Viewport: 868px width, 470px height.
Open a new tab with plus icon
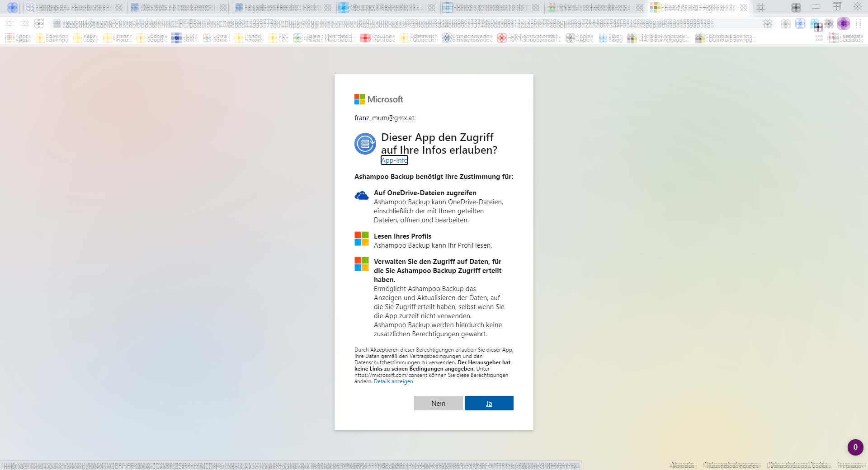[x=761, y=8]
